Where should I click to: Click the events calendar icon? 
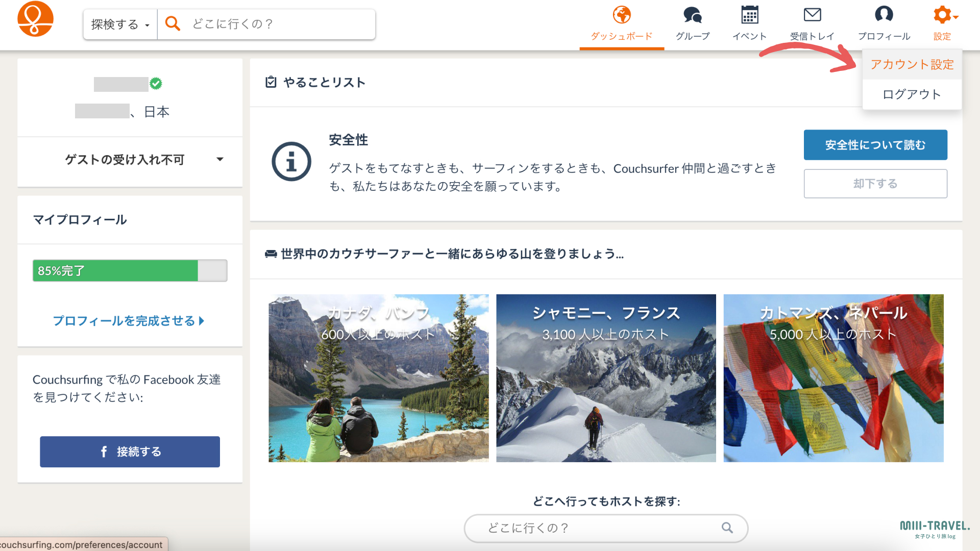(x=750, y=15)
